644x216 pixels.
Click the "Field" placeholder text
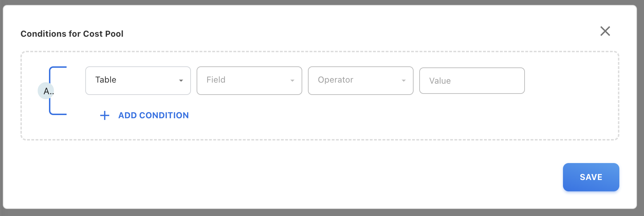[x=216, y=80]
